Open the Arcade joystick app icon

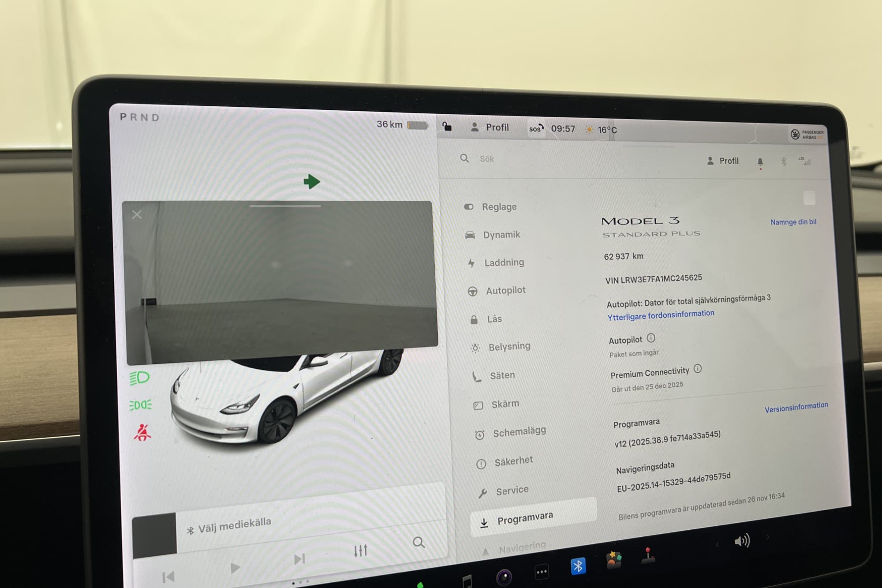(647, 555)
